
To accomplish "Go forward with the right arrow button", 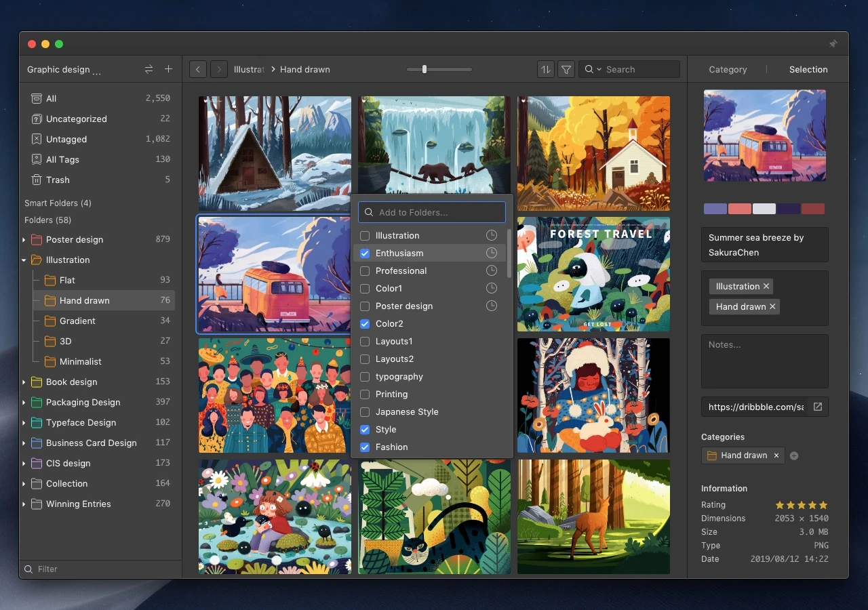I will [x=218, y=69].
